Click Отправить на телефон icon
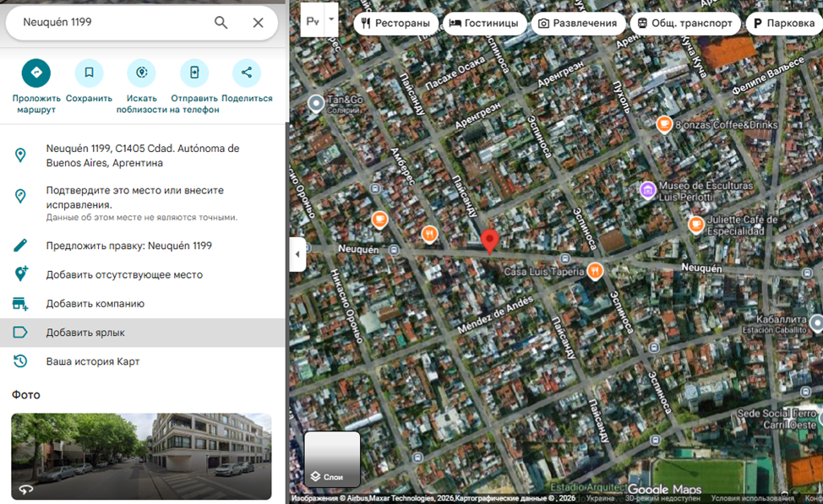Image resolution: width=823 pixels, height=504 pixels. [194, 73]
